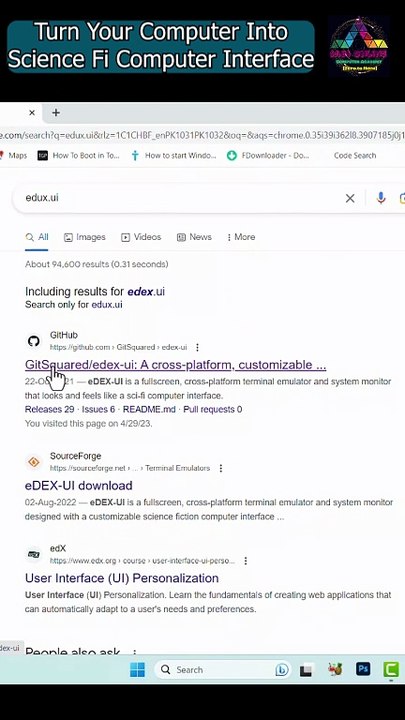Open options dots for edX result
Viewport: 405px width, 720px height.
click(246, 561)
